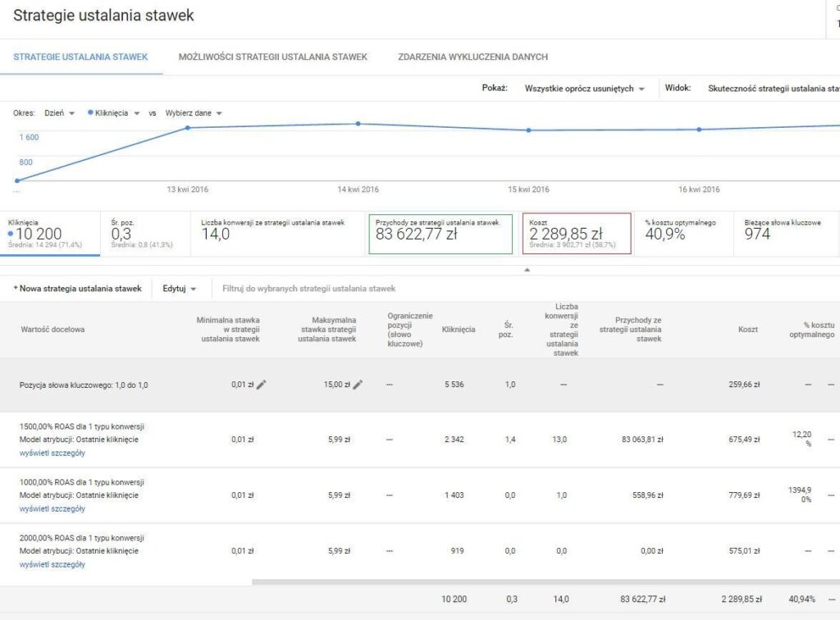Screen dimensions: 840x620
Task: Click 1000,00% ROAS dla 1 typu konwersji
Action: click(x=82, y=482)
